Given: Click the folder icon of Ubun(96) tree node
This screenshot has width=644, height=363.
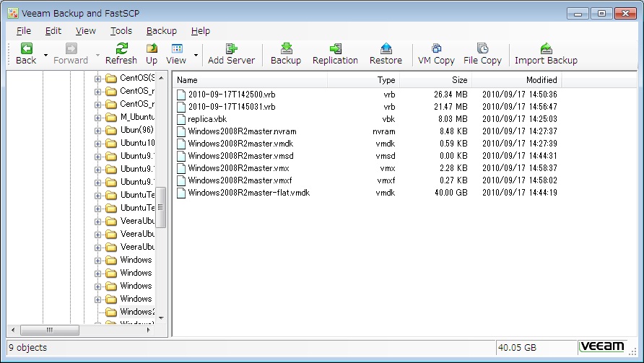Looking at the screenshot, I should pyautogui.click(x=111, y=131).
